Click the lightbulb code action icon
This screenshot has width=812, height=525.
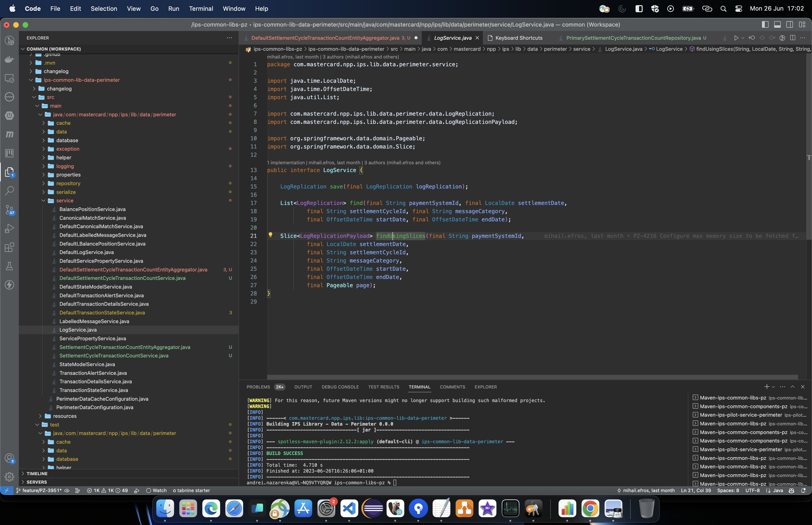[270, 235]
